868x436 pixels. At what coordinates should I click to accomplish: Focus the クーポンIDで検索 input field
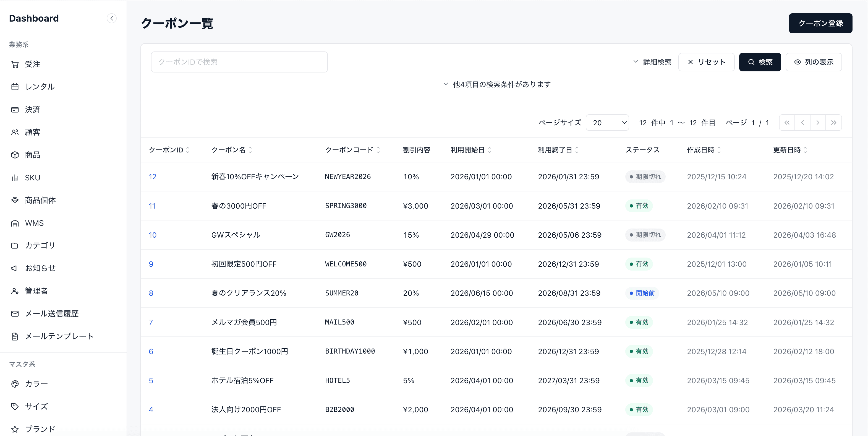tap(239, 62)
